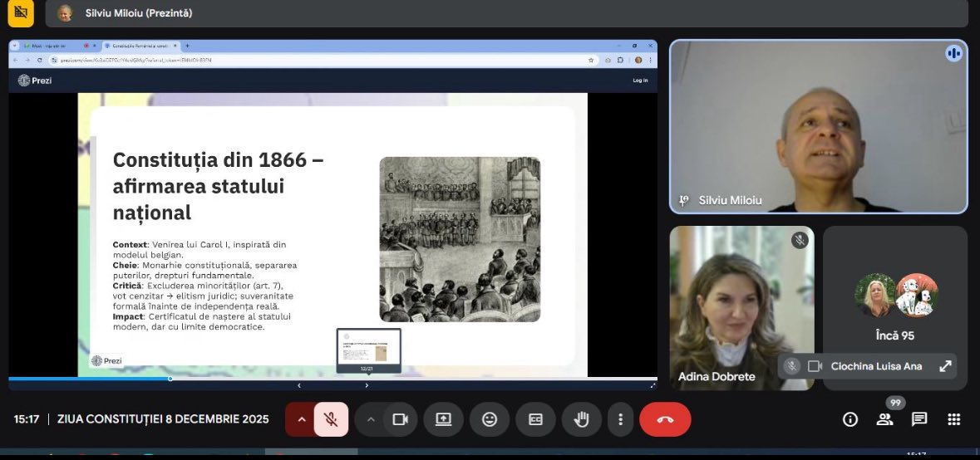Viewport: 980px width, 460px height.
Task: Expand video settings chevron beside camera
Action: click(371, 419)
